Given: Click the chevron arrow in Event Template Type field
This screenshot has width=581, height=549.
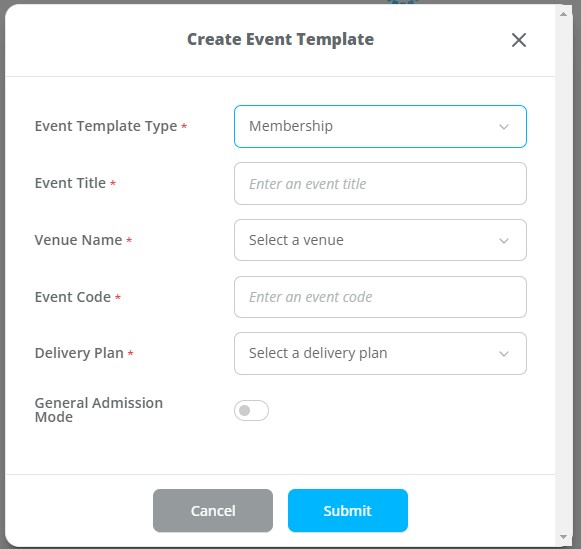Looking at the screenshot, I should [x=504, y=127].
